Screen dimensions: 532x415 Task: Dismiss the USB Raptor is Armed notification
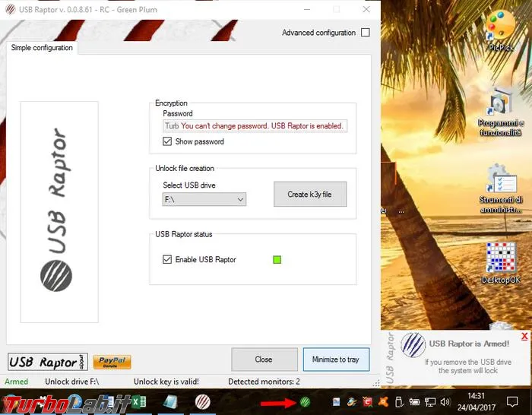point(524,336)
